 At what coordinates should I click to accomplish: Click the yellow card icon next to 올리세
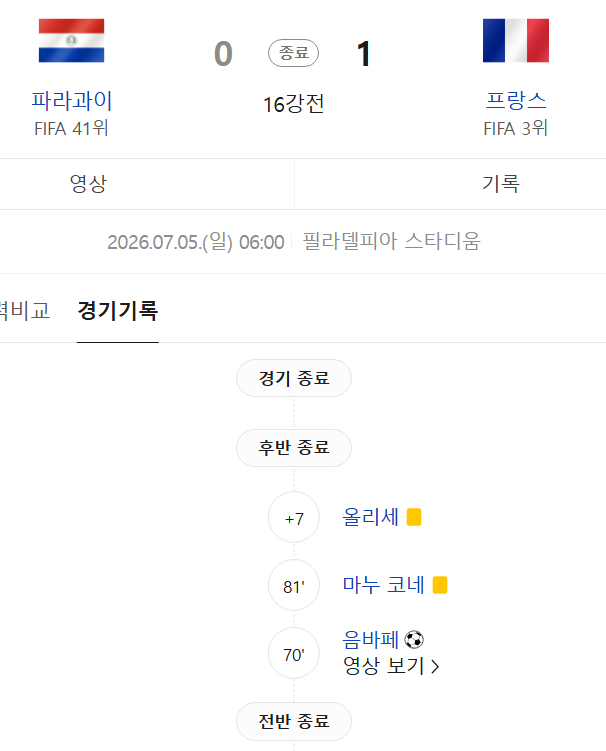[414, 517]
